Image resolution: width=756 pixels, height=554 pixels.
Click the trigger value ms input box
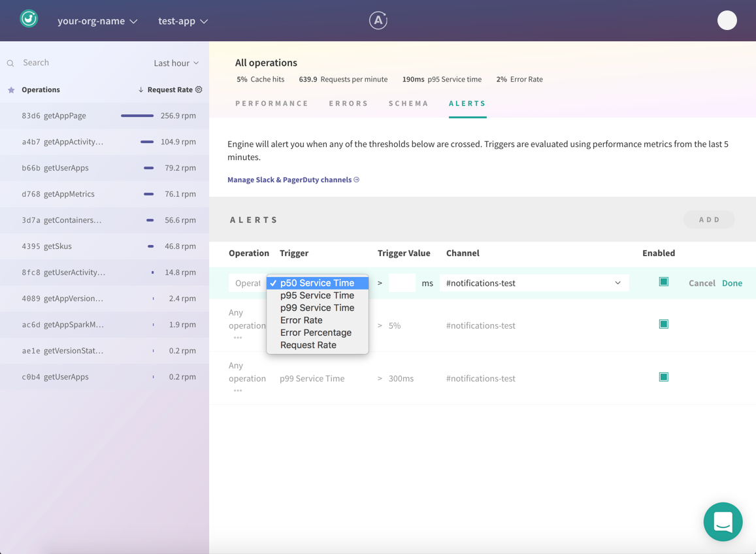pyautogui.click(x=402, y=283)
